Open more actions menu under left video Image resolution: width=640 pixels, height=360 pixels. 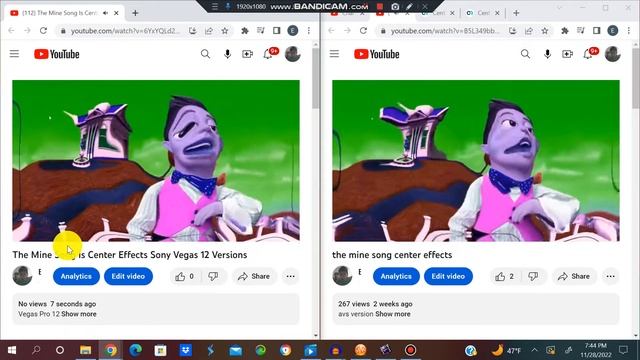click(x=291, y=276)
